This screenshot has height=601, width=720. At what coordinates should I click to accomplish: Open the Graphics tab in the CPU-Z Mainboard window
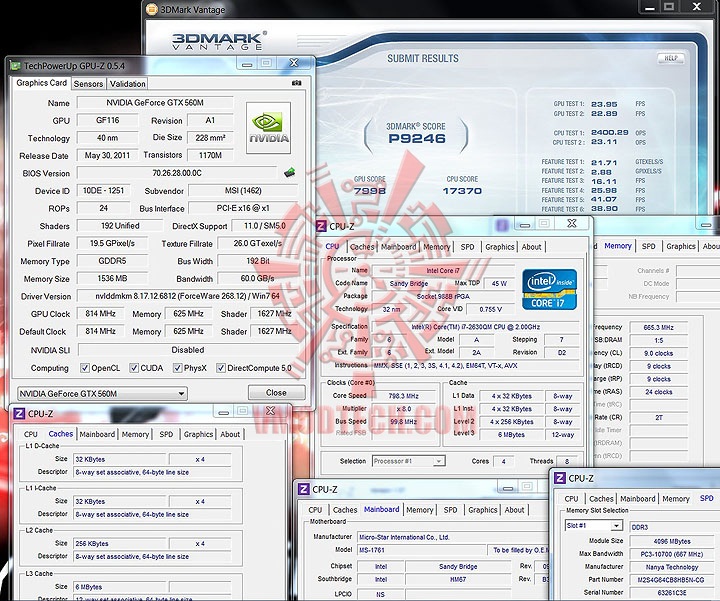(x=483, y=510)
